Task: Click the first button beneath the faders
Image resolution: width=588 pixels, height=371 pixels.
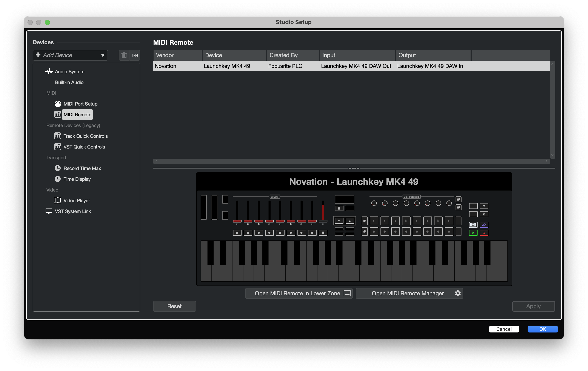Action: point(237,233)
